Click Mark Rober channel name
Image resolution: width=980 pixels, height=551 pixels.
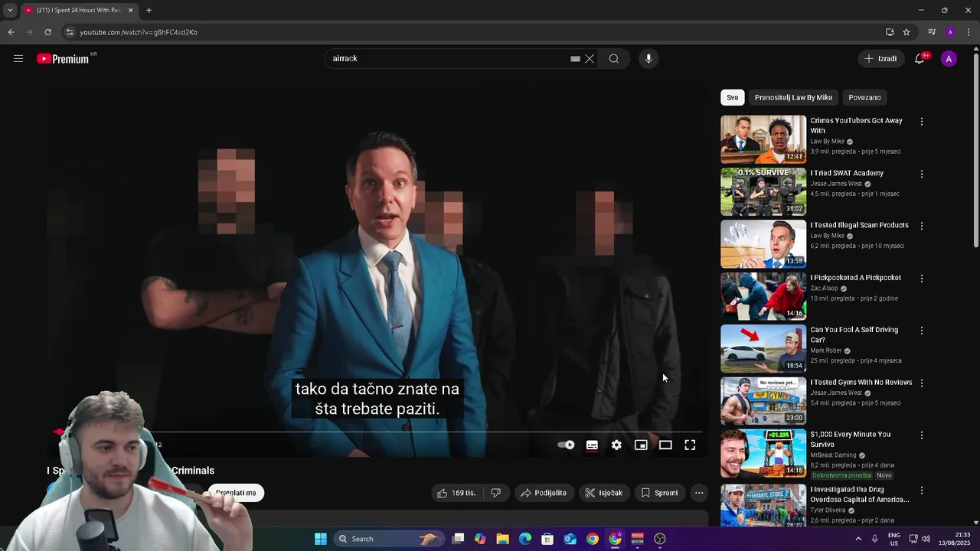(826, 350)
